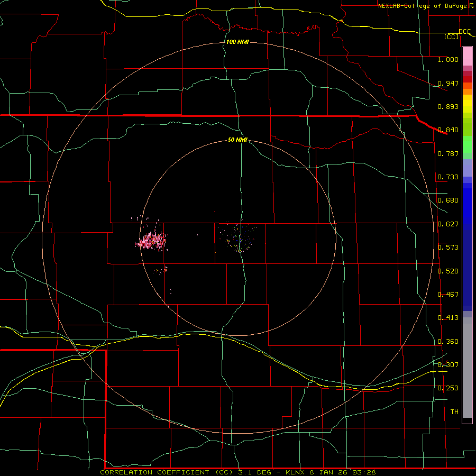Click the 0.360 color scale value

coord(448,342)
